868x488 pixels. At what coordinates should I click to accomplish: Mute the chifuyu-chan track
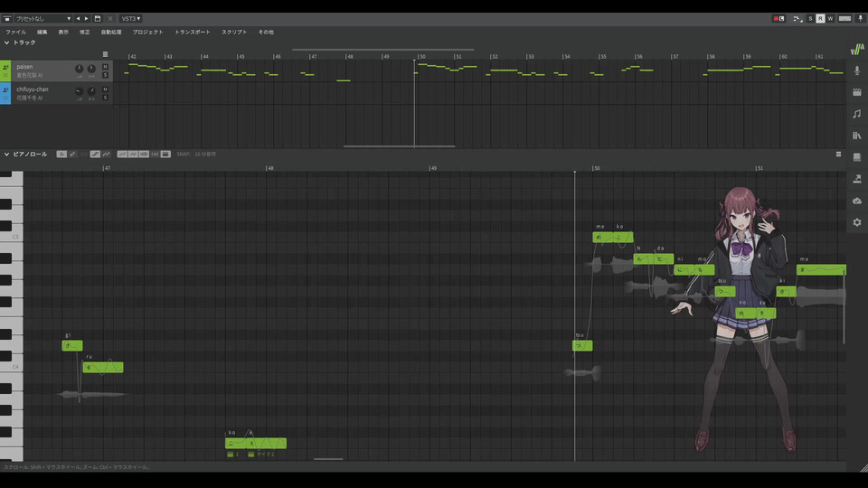(x=105, y=89)
